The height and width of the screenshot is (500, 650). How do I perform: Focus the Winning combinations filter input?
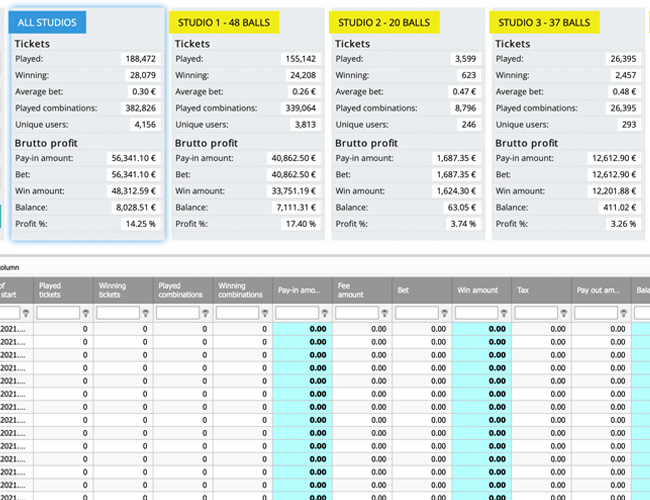[237, 313]
